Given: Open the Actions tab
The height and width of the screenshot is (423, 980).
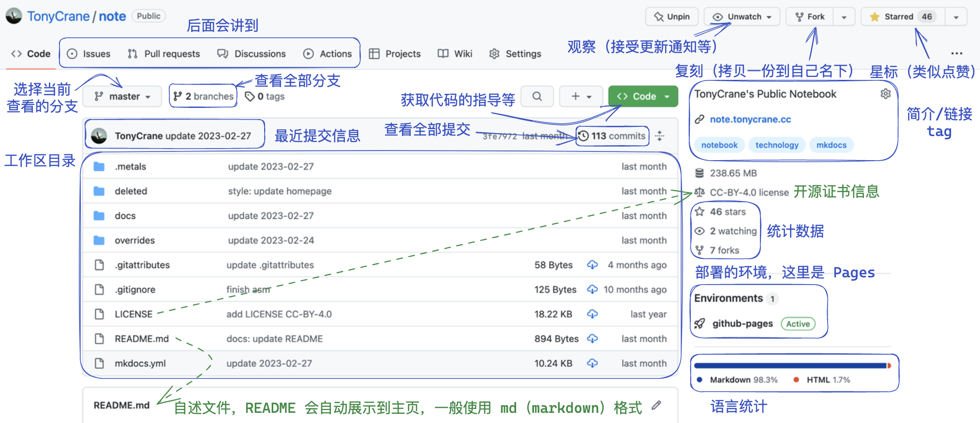Looking at the screenshot, I should [x=327, y=54].
